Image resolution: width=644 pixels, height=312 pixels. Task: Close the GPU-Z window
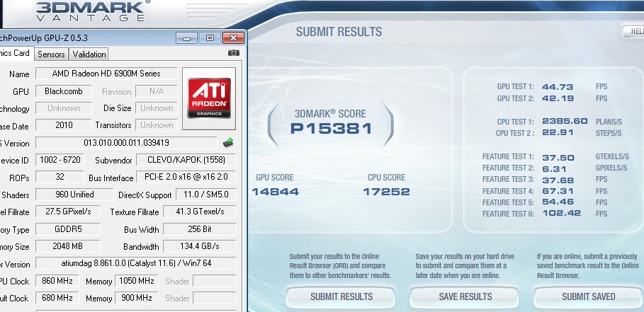pyautogui.click(x=233, y=38)
